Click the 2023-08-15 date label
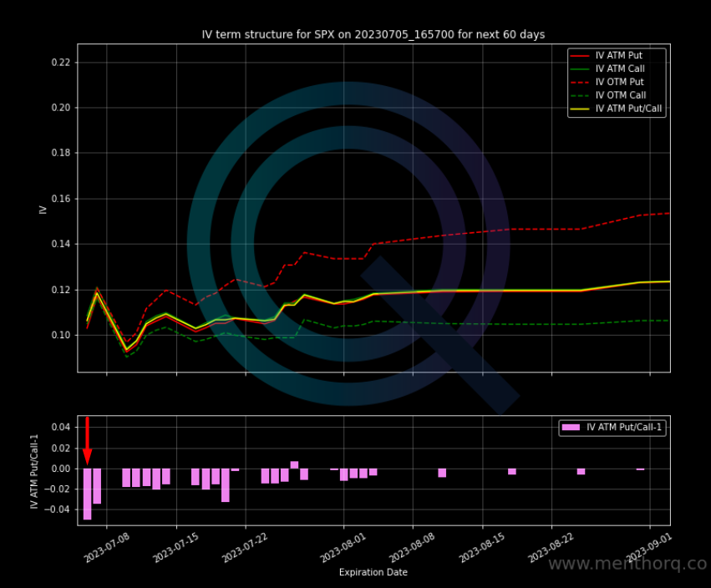The width and height of the screenshot is (711, 588). pyautogui.click(x=481, y=548)
